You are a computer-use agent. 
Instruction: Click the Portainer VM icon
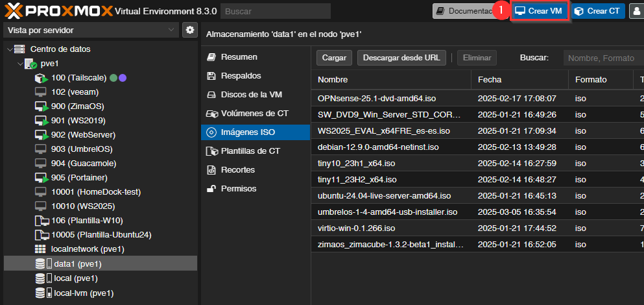tap(41, 178)
